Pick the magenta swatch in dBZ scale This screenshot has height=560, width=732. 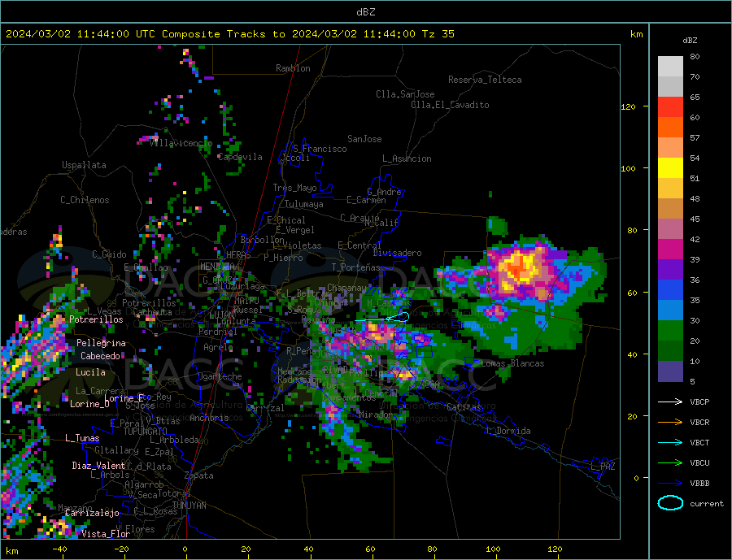[670, 250]
